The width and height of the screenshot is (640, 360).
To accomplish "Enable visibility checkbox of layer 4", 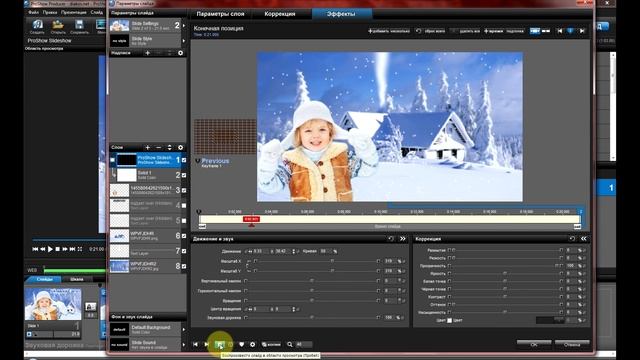I will 184,205.
